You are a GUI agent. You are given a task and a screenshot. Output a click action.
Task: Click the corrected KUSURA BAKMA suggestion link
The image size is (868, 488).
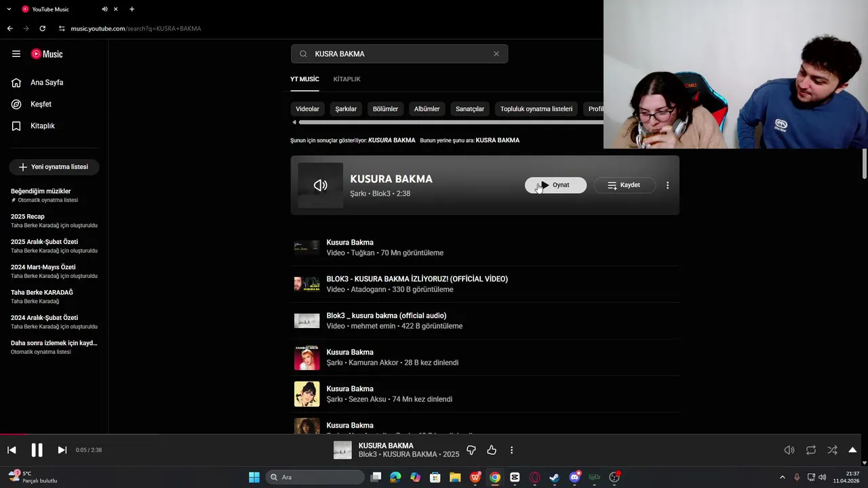pos(391,140)
